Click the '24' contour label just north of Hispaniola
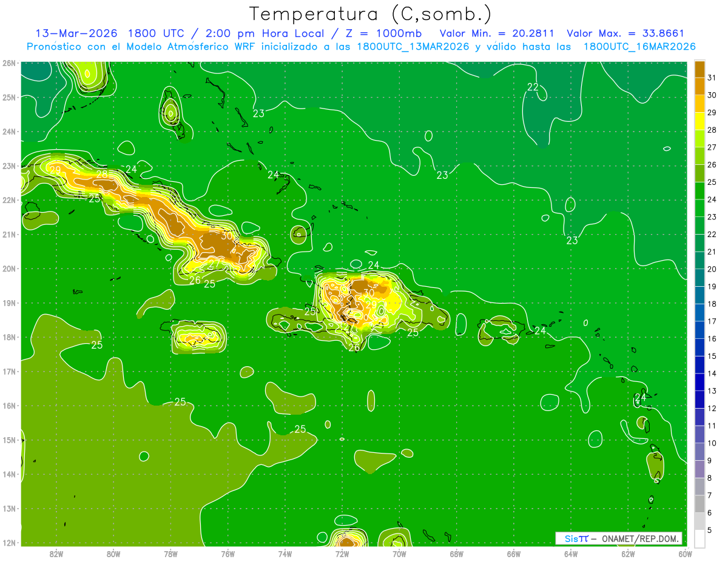The image size is (728, 562). pyautogui.click(x=374, y=265)
